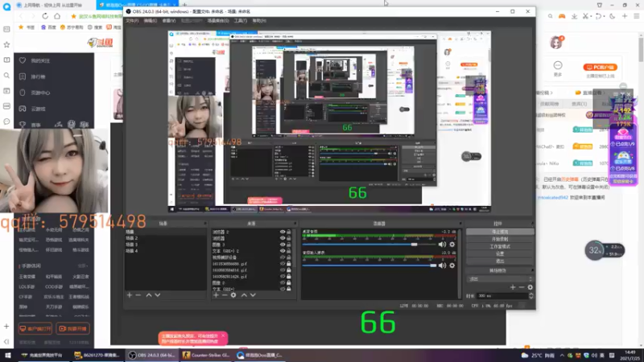Click 工作室模式 button in OBS controls
This screenshot has height=362, width=644.
tap(500, 247)
